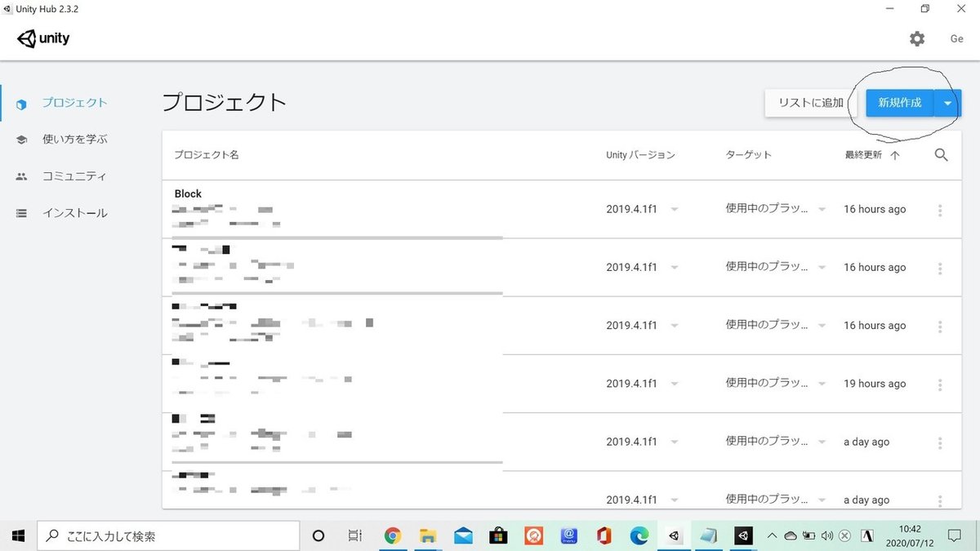Open Unity Hub settings via the gear icon
Image resolution: width=980 pixels, height=551 pixels.
click(916, 38)
